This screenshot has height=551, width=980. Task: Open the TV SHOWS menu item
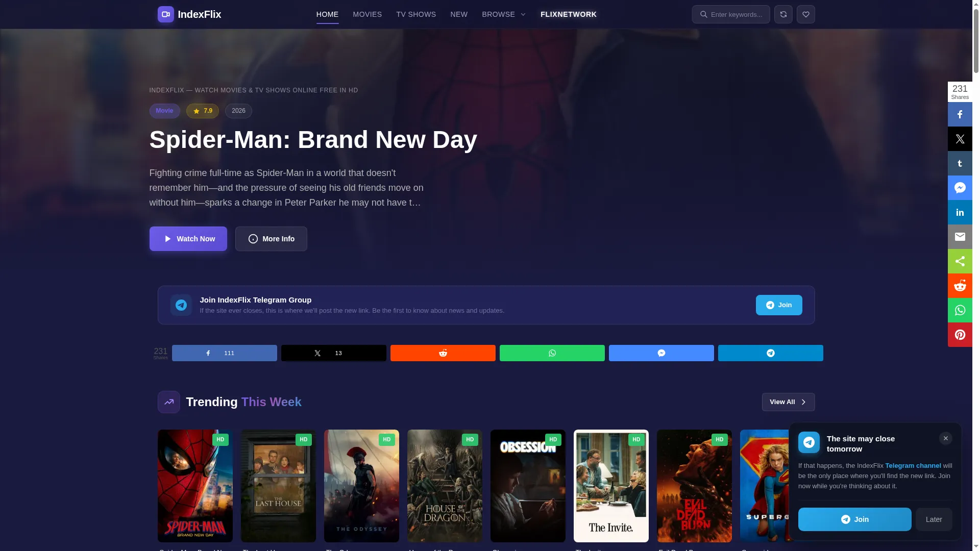click(x=416, y=14)
